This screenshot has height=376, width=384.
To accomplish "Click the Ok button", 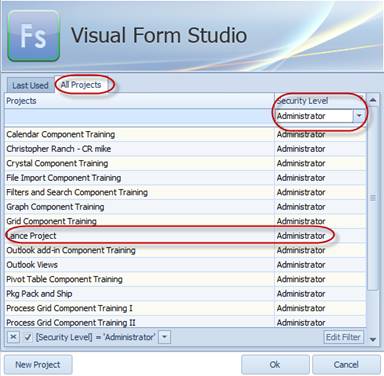I will [275, 365].
